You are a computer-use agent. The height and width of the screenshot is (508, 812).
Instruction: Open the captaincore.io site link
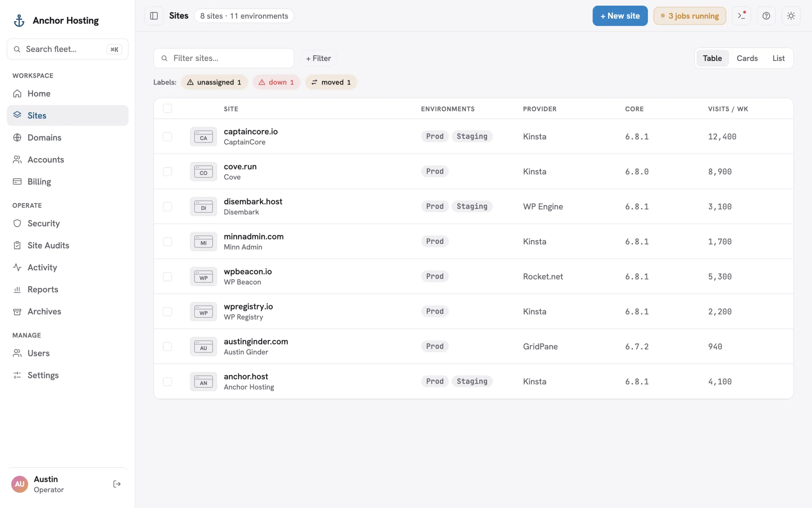pos(251,131)
